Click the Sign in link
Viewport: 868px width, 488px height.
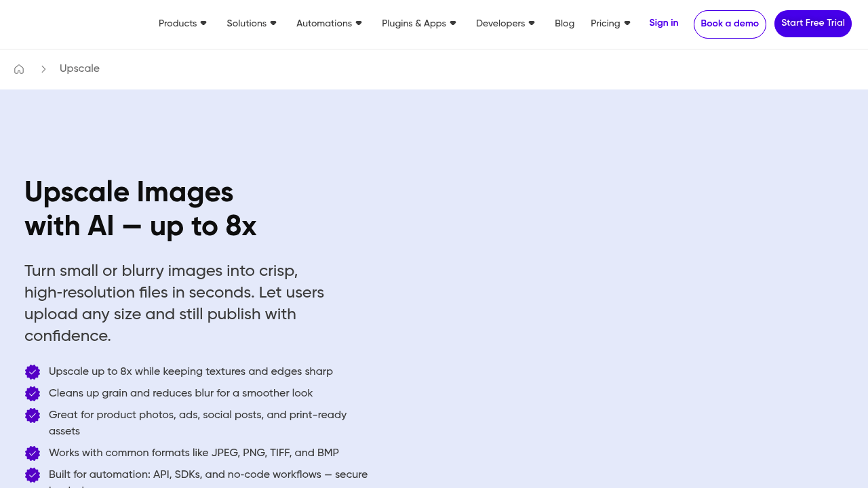click(x=664, y=23)
